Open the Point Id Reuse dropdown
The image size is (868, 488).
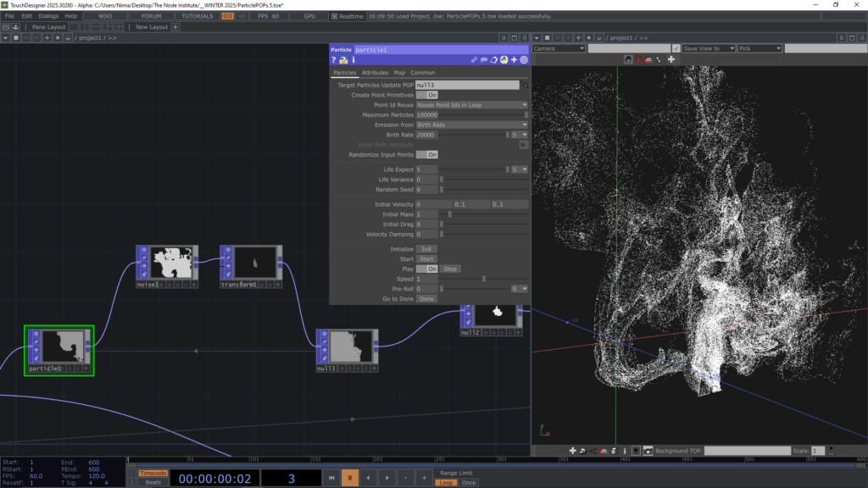(x=471, y=105)
